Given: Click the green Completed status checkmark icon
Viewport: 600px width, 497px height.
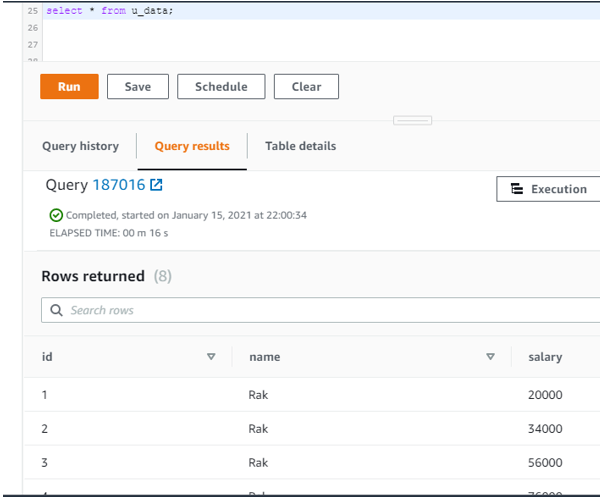Looking at the screenshot, I should tap(56, 215).
